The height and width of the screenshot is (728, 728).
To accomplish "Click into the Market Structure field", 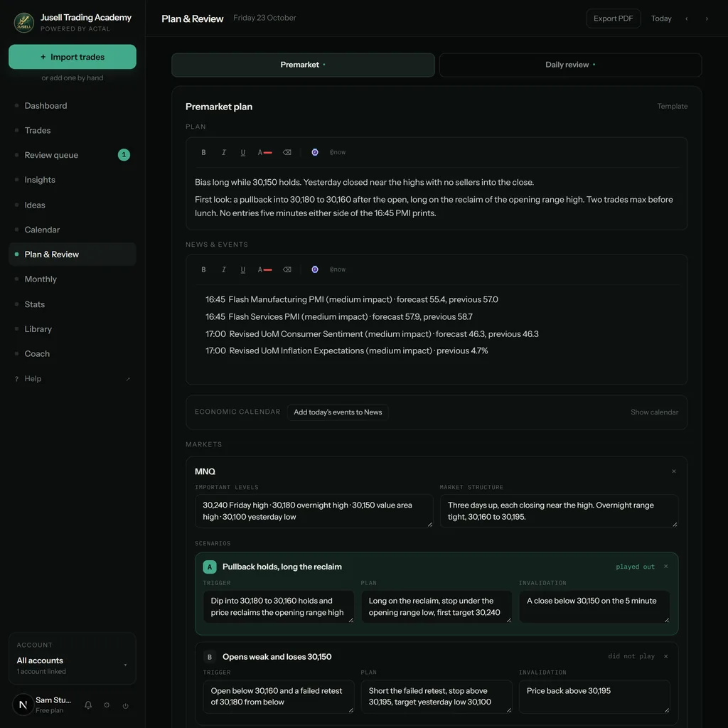I will click(x=559, y=510).
